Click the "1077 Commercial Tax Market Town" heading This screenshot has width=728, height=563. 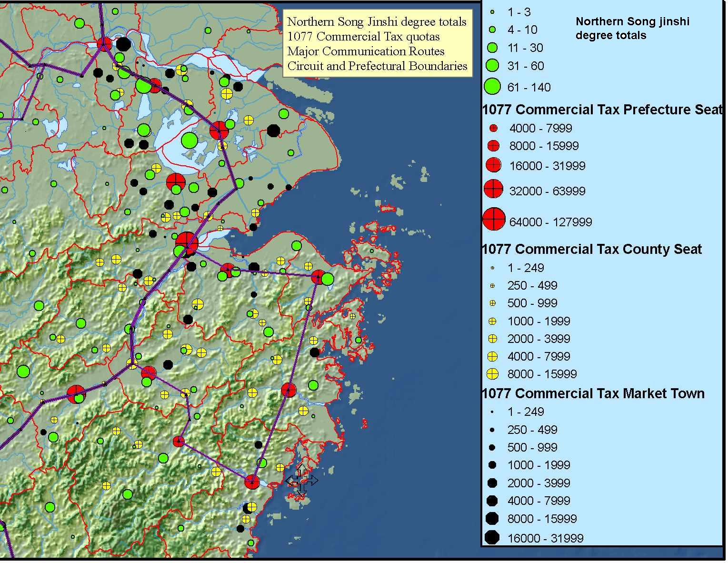tap(593, 393)
